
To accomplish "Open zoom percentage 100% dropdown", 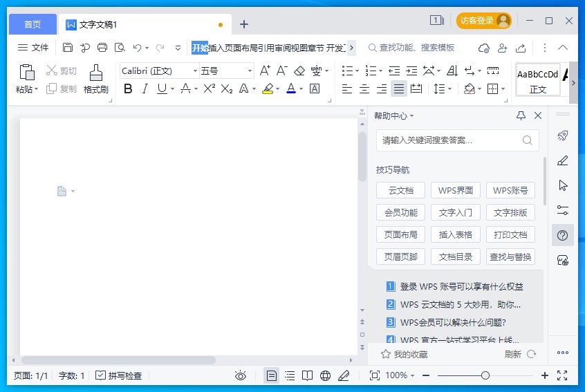I will point(412,375).
